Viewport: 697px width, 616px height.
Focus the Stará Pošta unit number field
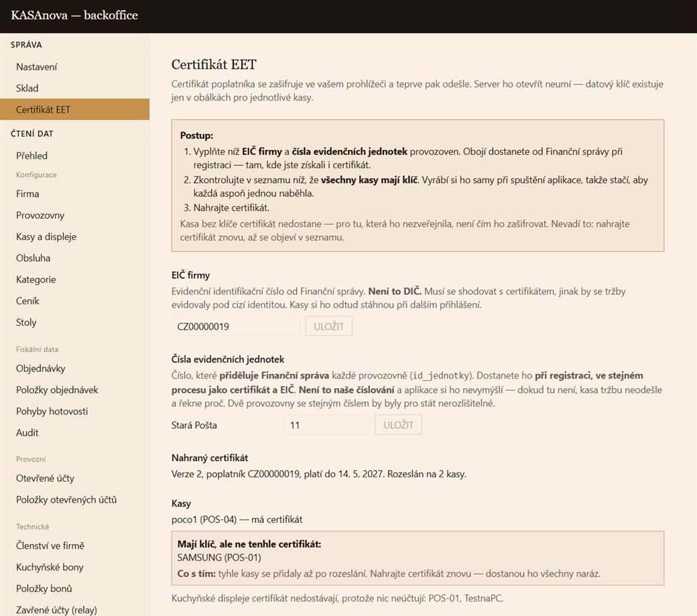pos(327,425)
